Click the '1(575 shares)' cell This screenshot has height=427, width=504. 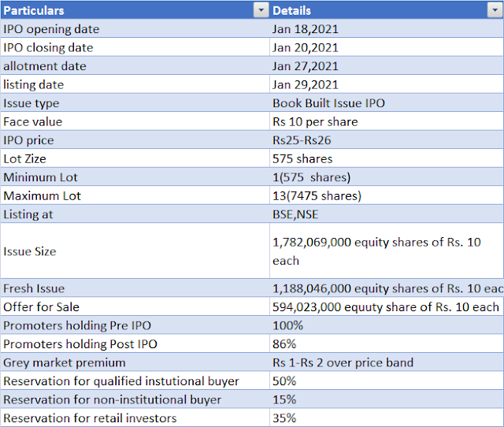click(x=387, y=177)
